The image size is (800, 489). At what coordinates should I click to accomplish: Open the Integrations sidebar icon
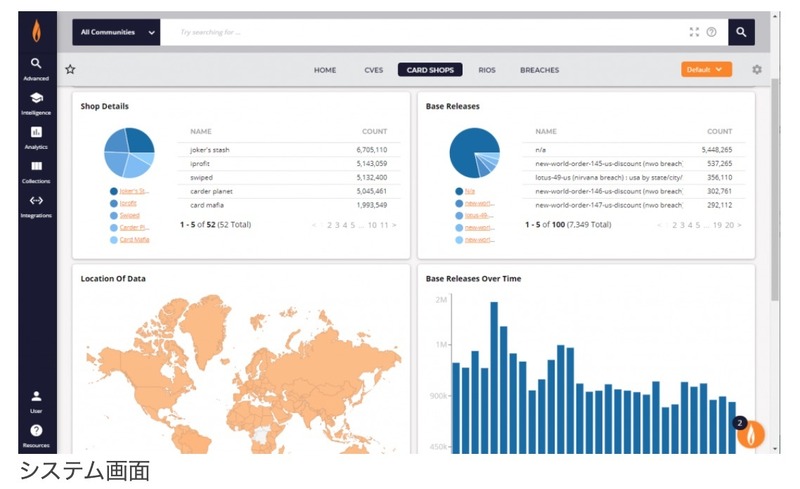coord(36,205)
